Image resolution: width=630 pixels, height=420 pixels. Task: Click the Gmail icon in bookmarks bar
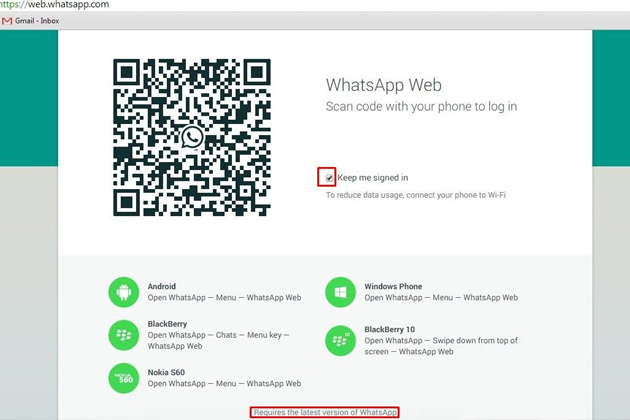(x=7, y=20)
